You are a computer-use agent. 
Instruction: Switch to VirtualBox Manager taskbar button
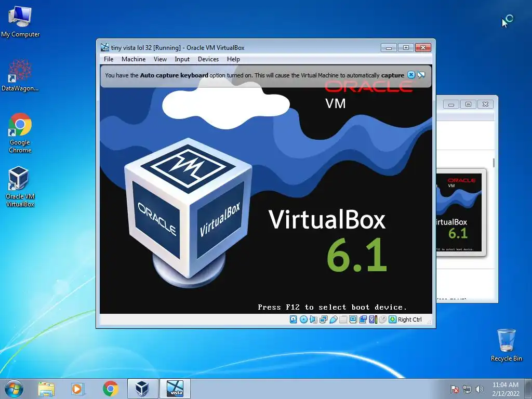[142, 389]
